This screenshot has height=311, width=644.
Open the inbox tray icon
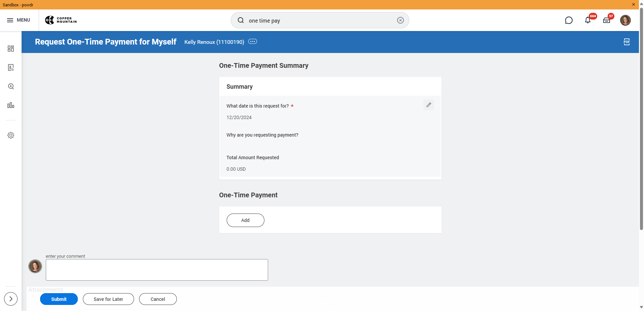(x=607, y=20)
